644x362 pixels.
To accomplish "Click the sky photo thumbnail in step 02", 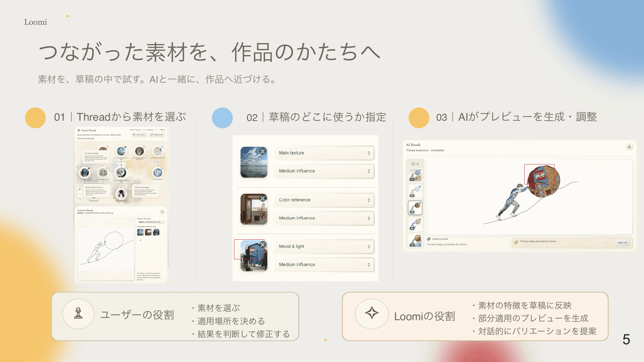I will (254, 162).
